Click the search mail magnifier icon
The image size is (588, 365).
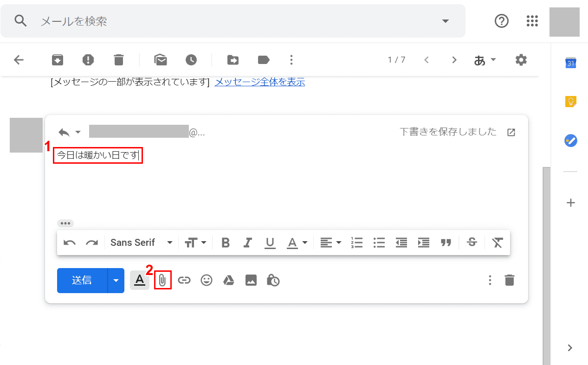click(20, 21)
